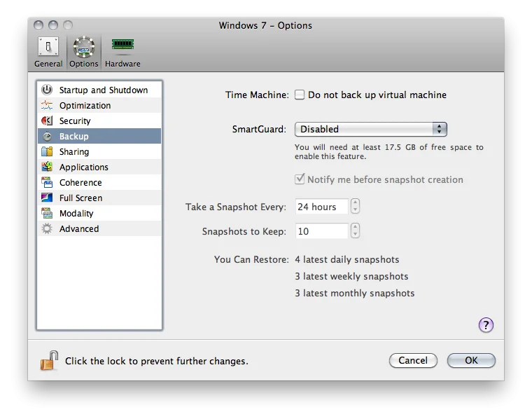Click the Security sidebar icon
Screen dimensions: 532x419
point(47,121)
